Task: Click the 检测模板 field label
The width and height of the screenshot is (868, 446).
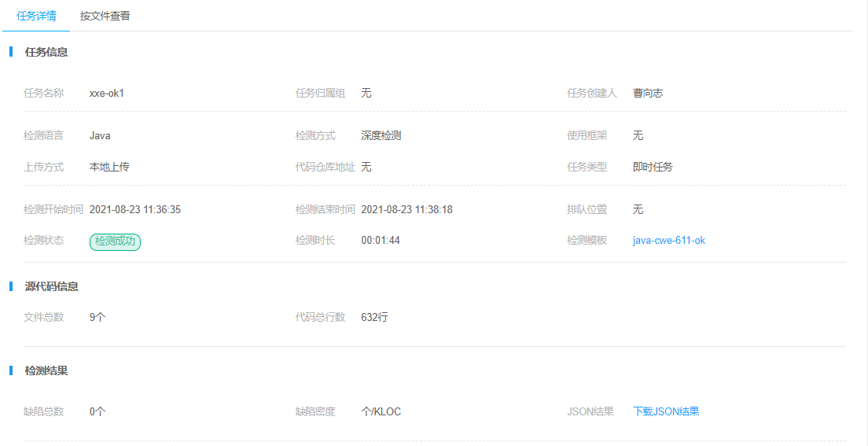Action: click(587, 241)
